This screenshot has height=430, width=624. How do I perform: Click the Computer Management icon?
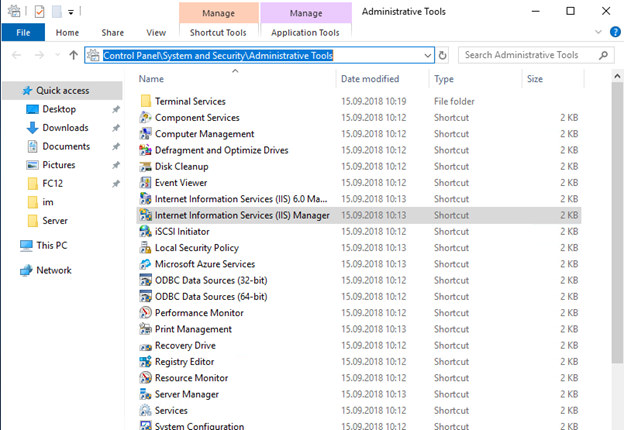coord(146,134)
